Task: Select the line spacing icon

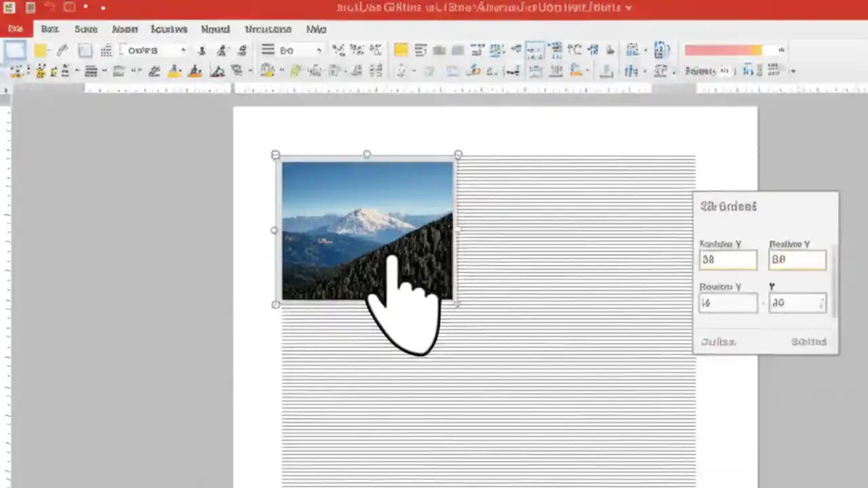Action: [267, 49]
